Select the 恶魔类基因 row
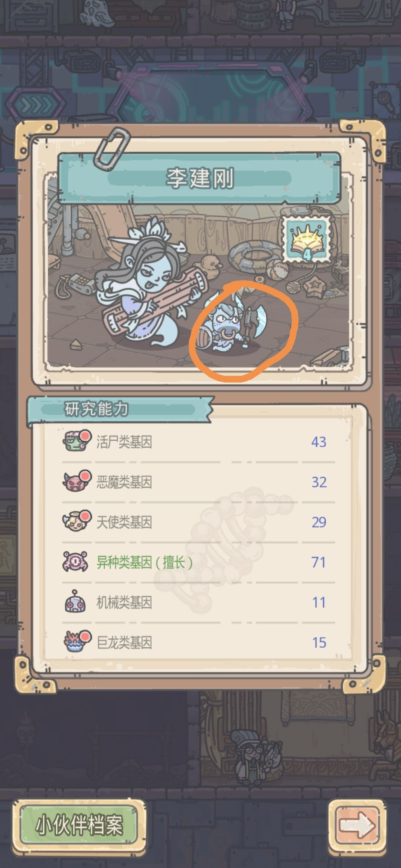Screen dimensions: 401x868 click(198, 482)
